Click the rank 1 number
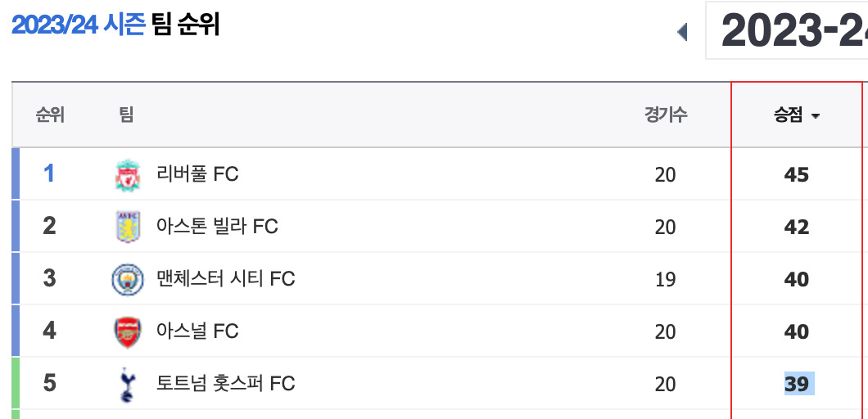The image size is (868, 419). [49, 173]
